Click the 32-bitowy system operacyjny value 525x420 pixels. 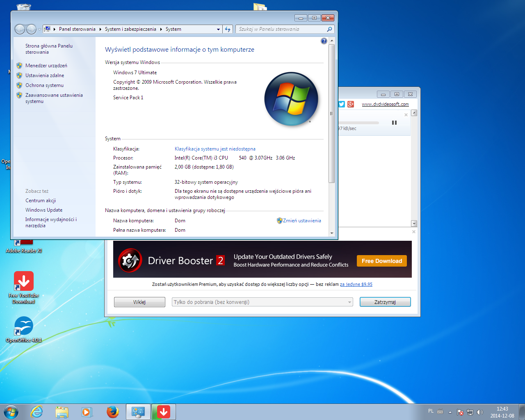click(x=206, y=182)
